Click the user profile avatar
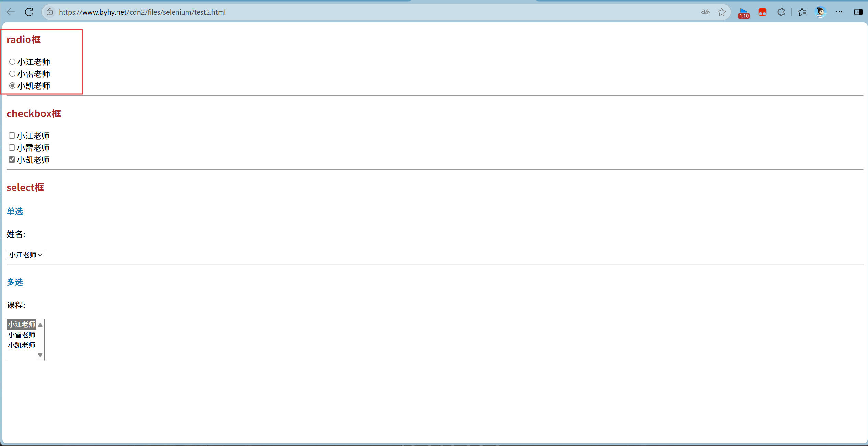The image size is (868, 446). pyautogui.click(x=820, y=12)
